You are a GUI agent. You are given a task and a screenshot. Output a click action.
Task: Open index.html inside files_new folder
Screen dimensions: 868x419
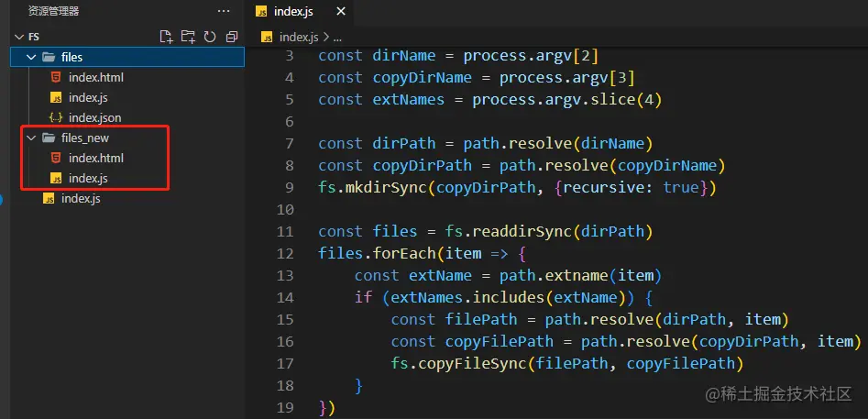[95, 159]
